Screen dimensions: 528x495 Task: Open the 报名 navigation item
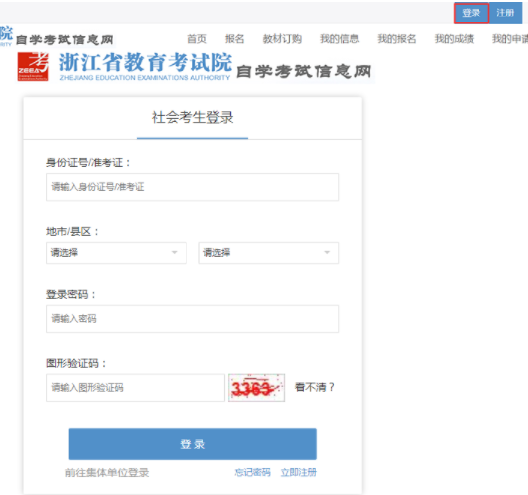click(234, 39)
